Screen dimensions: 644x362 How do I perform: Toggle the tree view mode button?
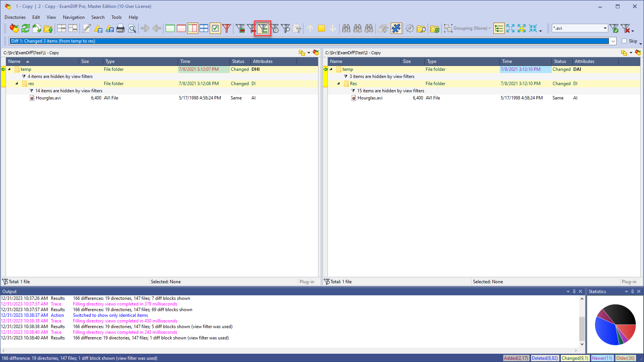(x=499, y=28)
